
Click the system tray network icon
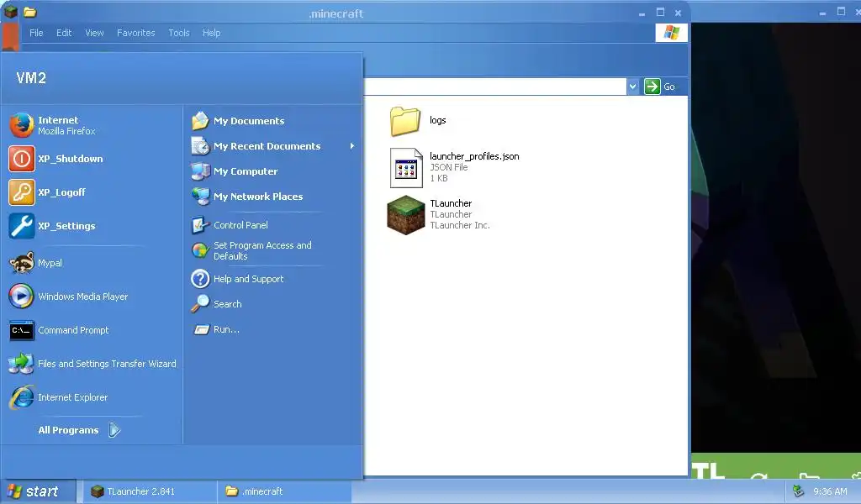[x=798, y=491]
